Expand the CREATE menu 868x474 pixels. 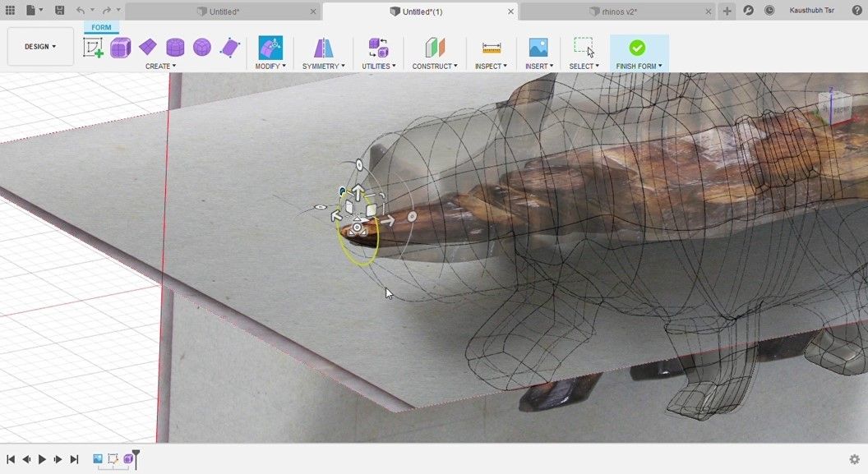pyautogui.click(x=160, y=67)
